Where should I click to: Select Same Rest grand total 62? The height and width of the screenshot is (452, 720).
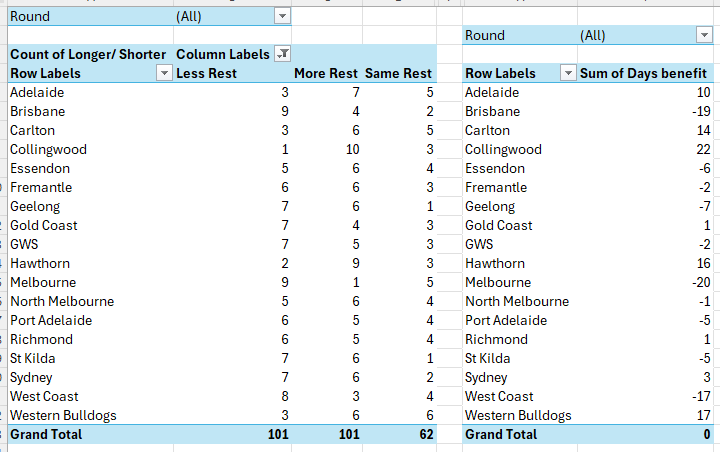click(x=426, y=434)
